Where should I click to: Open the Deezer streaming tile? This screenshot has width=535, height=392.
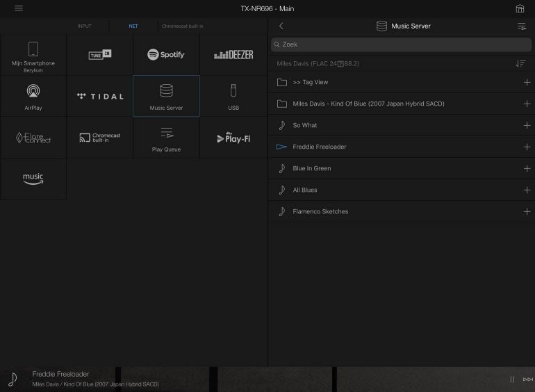pos(233,55)
